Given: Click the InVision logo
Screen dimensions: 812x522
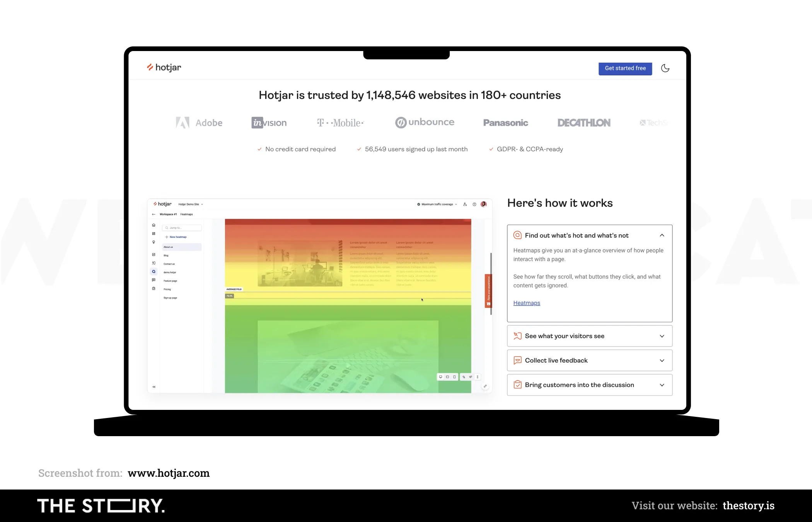Looking at the screenshot, I should [269, 123].
